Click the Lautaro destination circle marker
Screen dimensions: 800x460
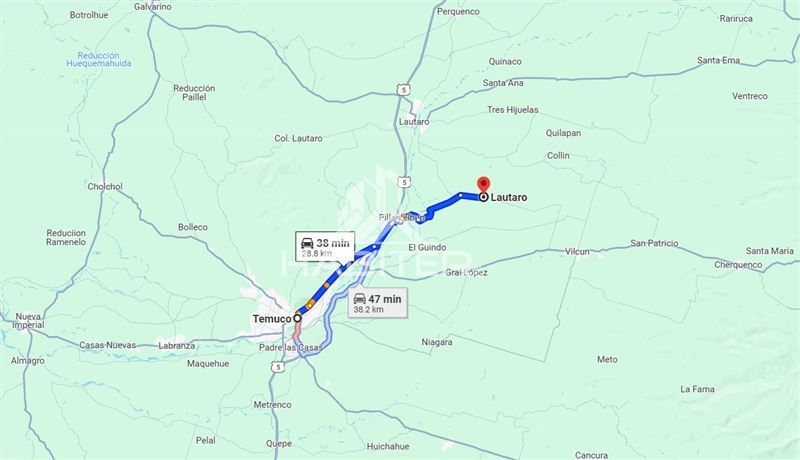483,197
